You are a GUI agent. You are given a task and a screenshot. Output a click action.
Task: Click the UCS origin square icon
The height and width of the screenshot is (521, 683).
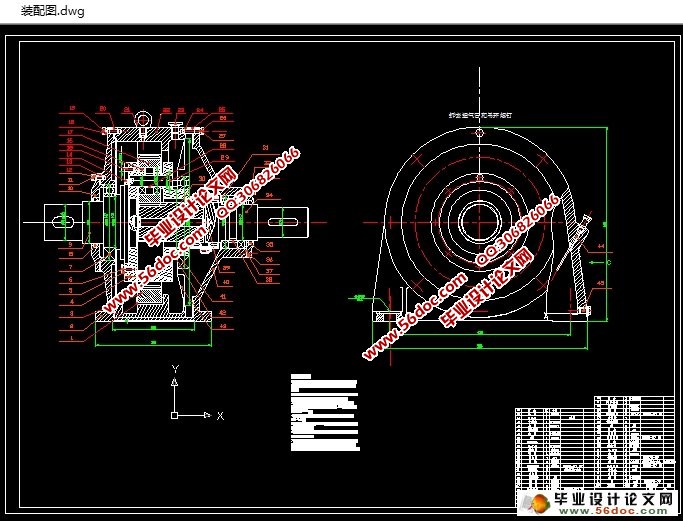pyautogui.click(x=174, y=414)
